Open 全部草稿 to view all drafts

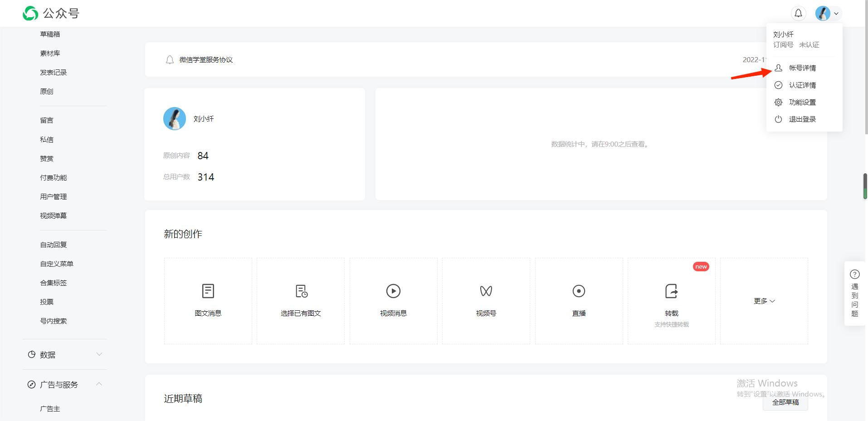[x=785, y=402]
